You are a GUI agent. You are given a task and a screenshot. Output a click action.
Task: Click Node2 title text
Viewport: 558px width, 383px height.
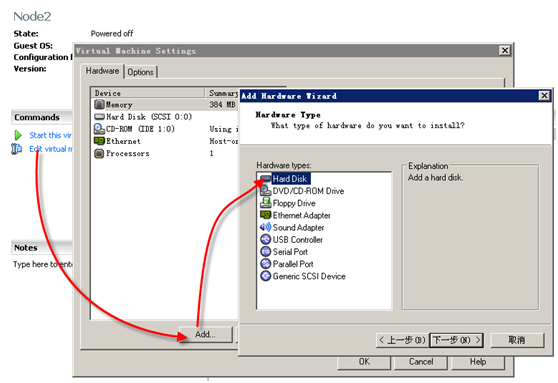(32, 16)
